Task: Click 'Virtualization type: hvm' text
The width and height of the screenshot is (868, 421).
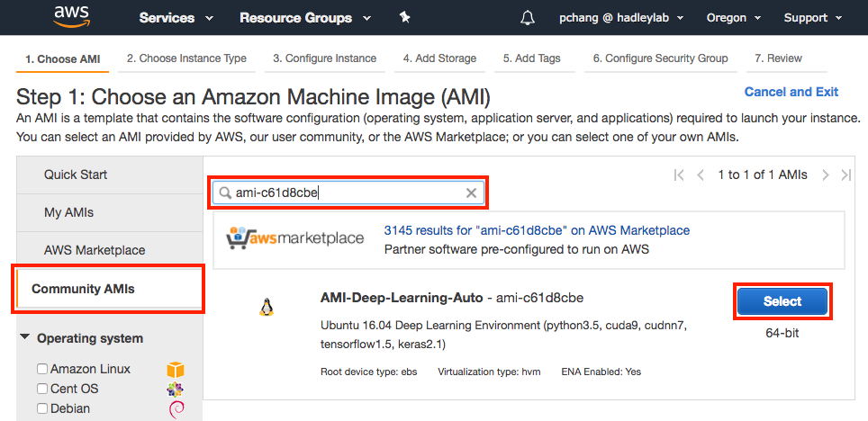Action: coord(489,372)
